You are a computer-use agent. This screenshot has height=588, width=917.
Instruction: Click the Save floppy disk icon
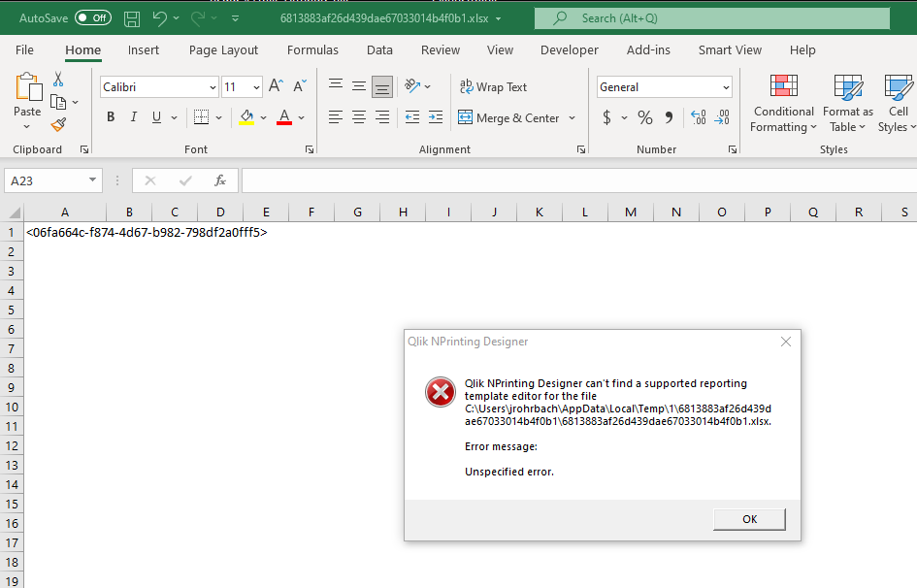tap(132, 18)
